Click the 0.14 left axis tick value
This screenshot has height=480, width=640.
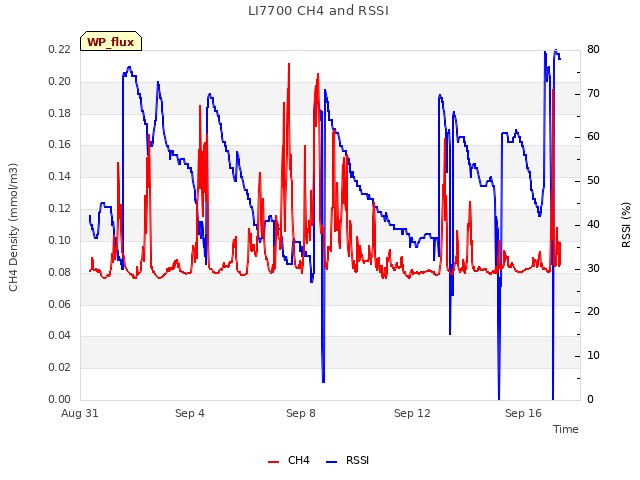[60, 176]
